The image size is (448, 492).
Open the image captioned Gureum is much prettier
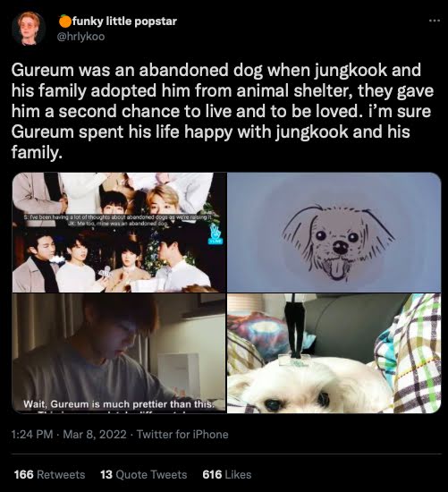[119, 353]
